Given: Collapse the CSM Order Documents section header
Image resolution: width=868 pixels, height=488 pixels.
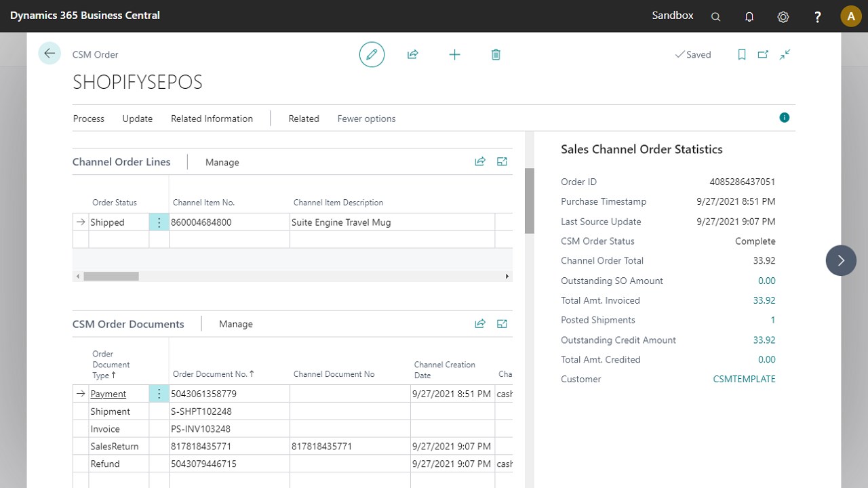Looking at the screenshot, I should [128, 324].
